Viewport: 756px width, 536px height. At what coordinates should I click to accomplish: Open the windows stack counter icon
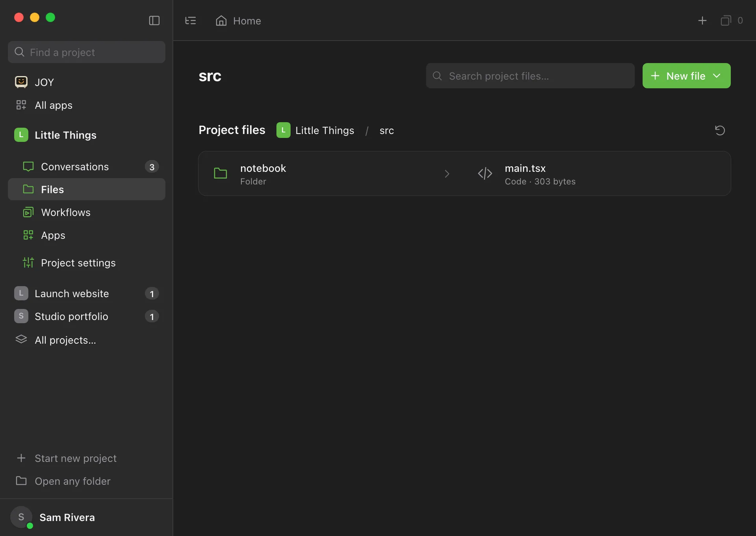tap(726, 20)
